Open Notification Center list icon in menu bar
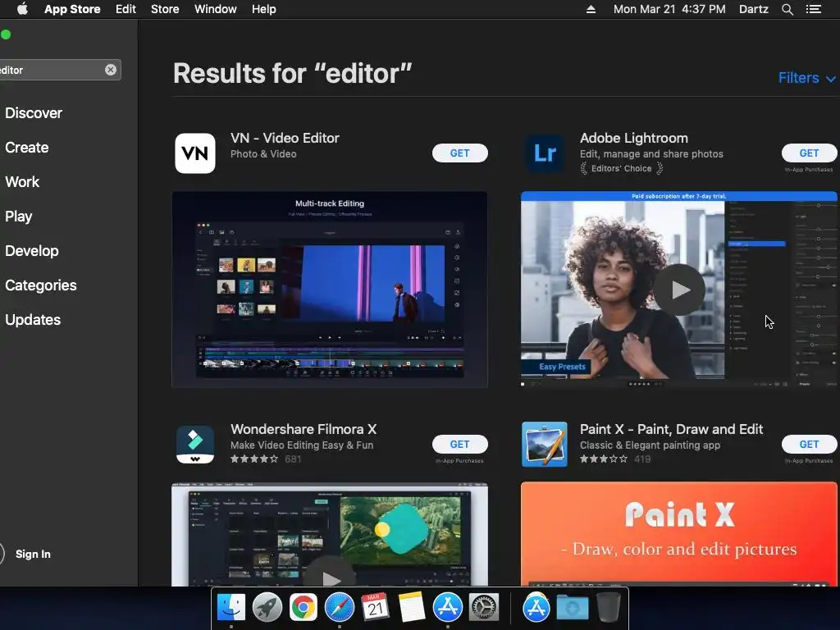 click(814, 9)
